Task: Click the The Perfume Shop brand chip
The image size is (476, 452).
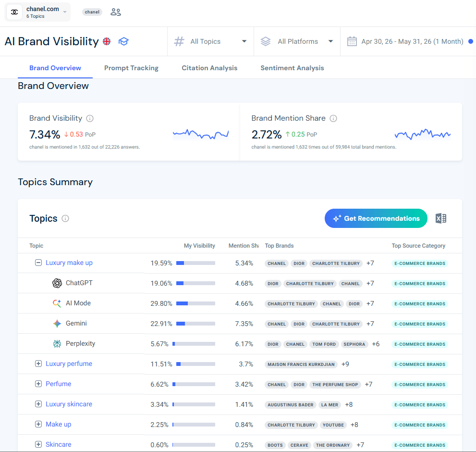Action: [335, 385]
